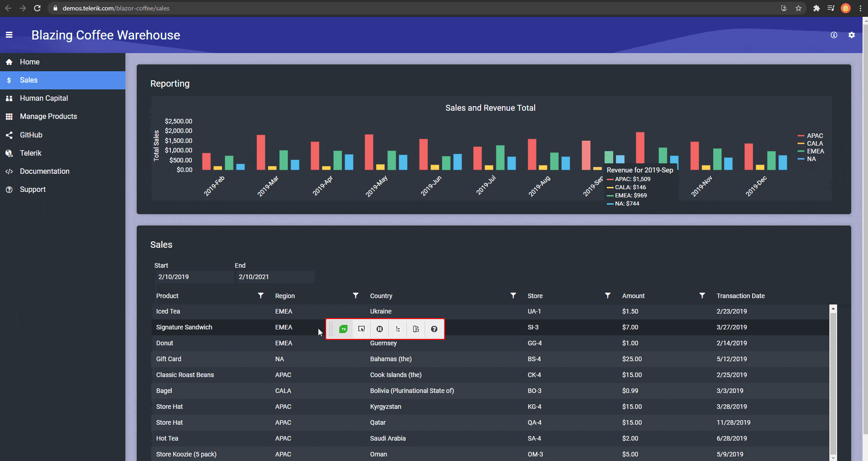
Task: Open the Telerik sidebar link
Action: [63, 153]
